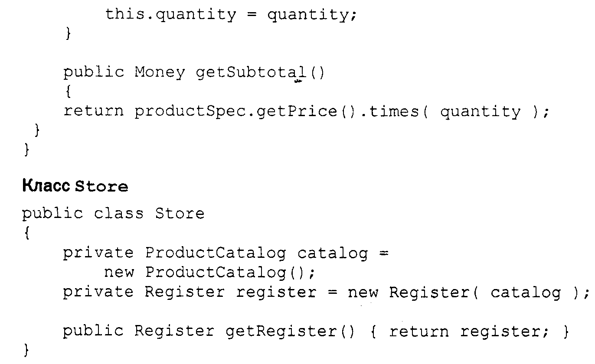595x364 pixels.
Task: Click 'public class Store' declaration line
Action: (113, 214)
